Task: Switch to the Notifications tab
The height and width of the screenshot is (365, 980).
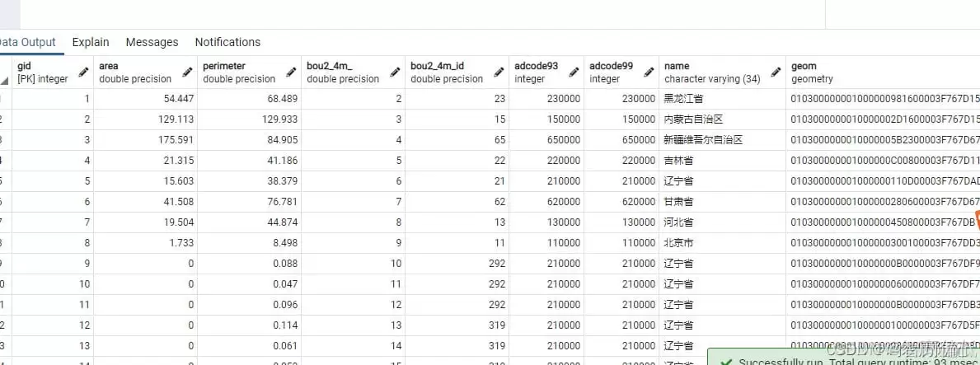Action: pos(227,42)
